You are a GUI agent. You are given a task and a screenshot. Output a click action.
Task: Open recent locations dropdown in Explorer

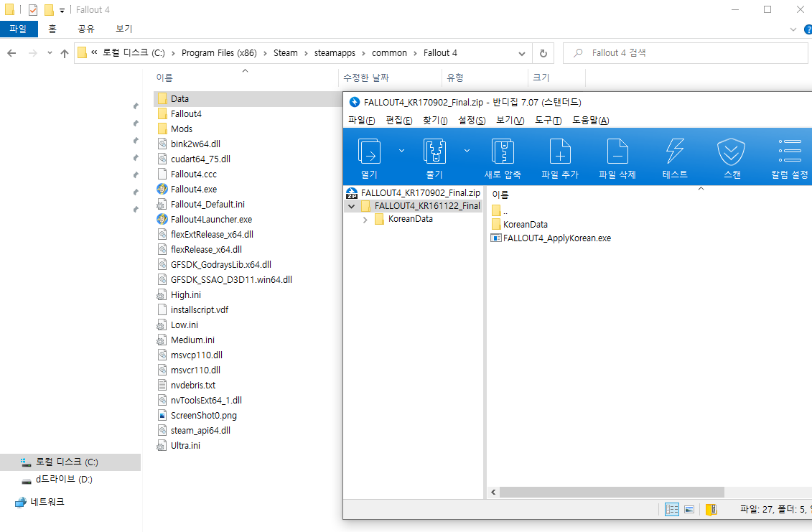50,53
